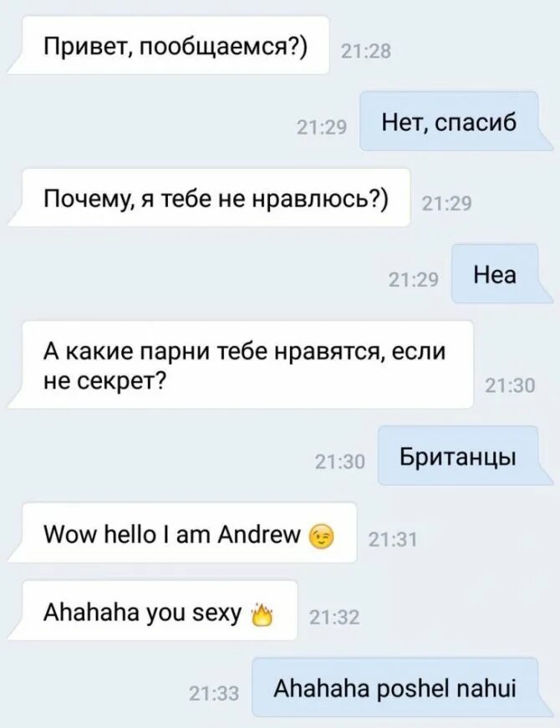Image resolution: width=560 pixels, height=728 pixels.
Task: Click the winking face emoji
Action: click(x=321, y=537)
